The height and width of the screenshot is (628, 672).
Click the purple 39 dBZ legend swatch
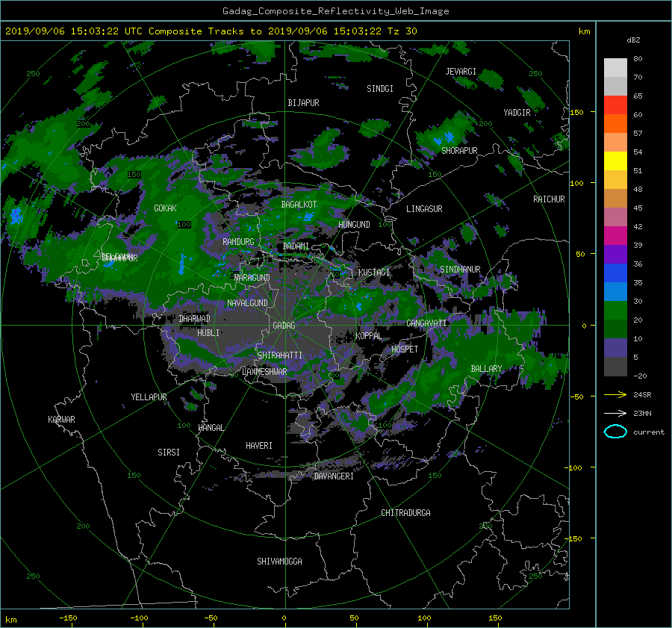click(615, 254)
